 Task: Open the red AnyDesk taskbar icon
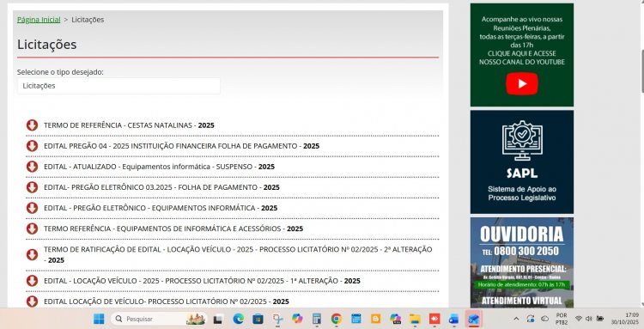point(434,319)
